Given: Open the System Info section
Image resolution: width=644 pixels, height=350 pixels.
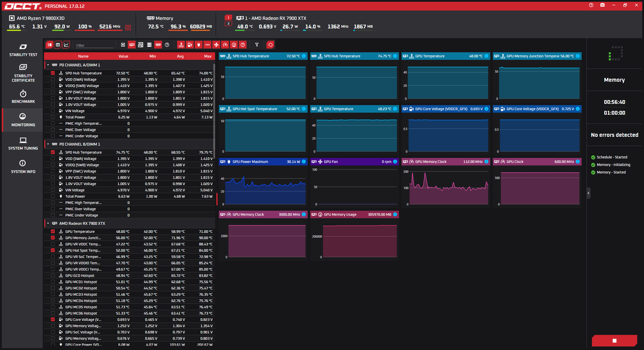Looking at the screenshot, I should [23, 167].
